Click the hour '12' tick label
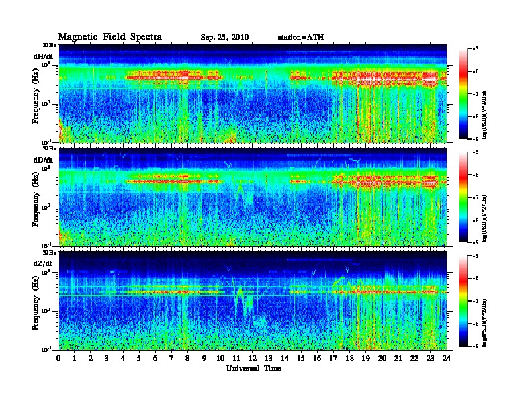Screen dimensions: 532x411 pyautogui.click(x=252, y=358)
